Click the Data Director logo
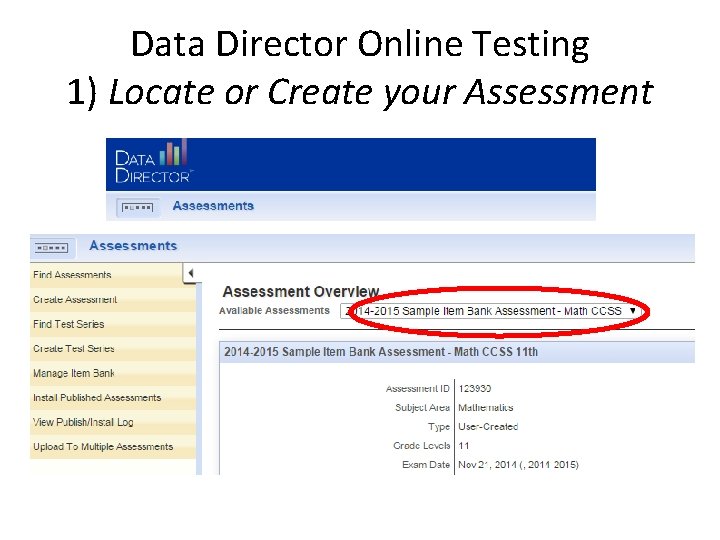 [152, 162]
